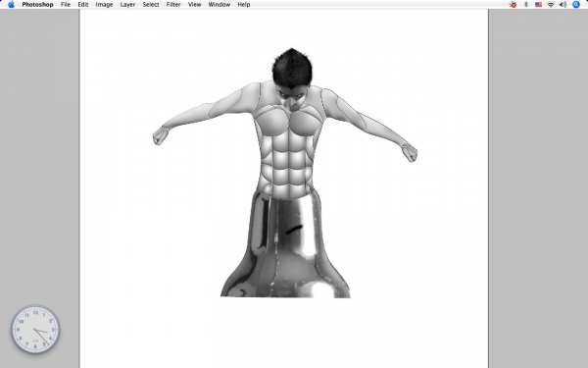Open the Photoshop application menu

pyautogui.click(x=37, y=5)
